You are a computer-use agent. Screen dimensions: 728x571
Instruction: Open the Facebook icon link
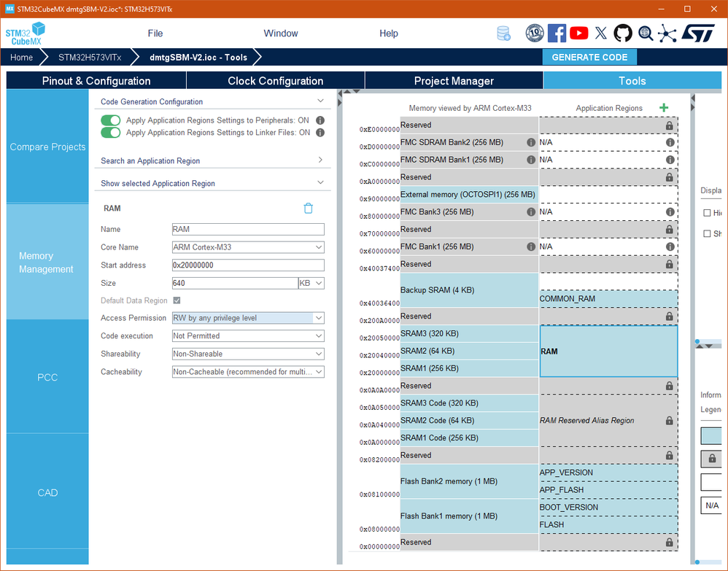(557, 34)
